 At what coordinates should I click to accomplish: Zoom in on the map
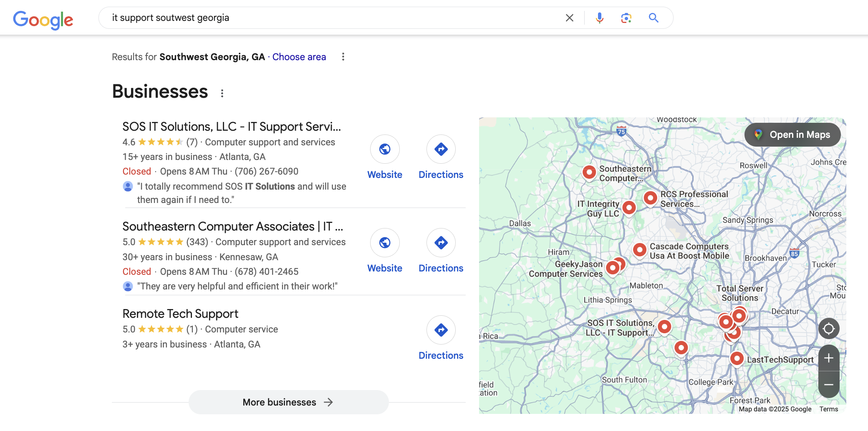click(828, 358)
